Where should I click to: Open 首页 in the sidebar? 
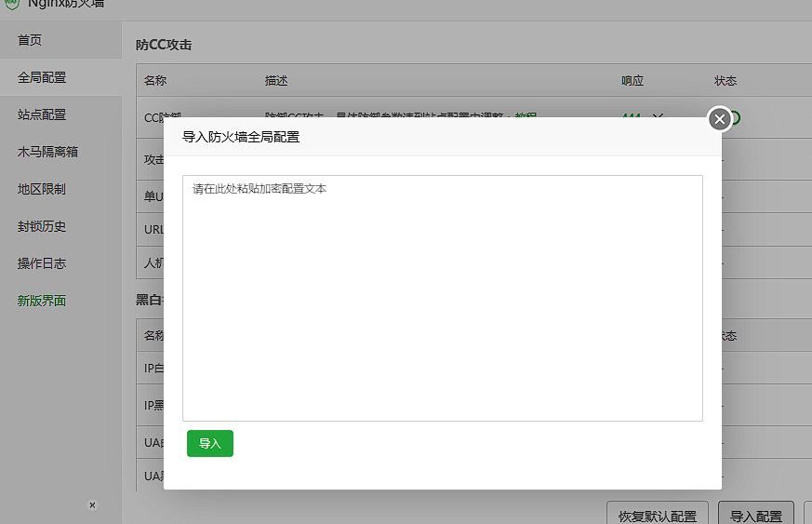[30, 40]
